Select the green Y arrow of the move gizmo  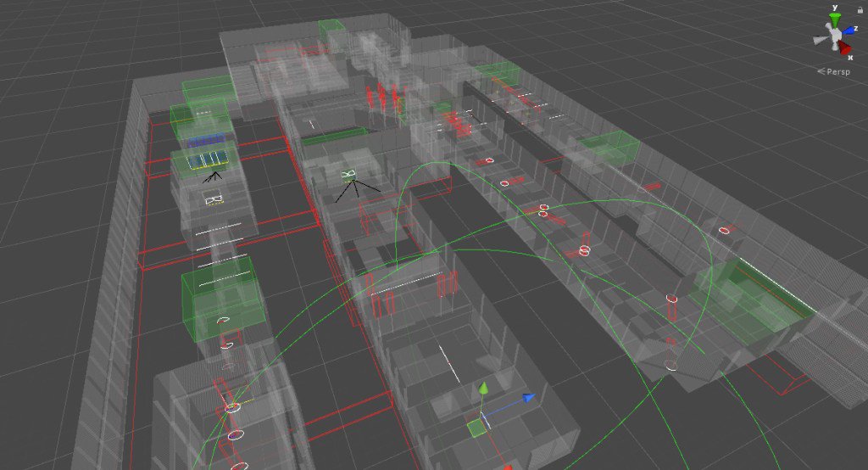483,389
